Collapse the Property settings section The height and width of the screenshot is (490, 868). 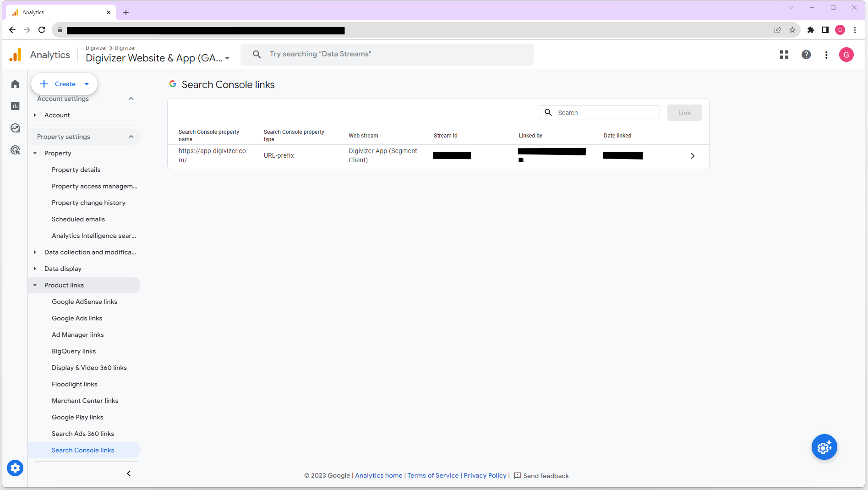tap(131, 137)
